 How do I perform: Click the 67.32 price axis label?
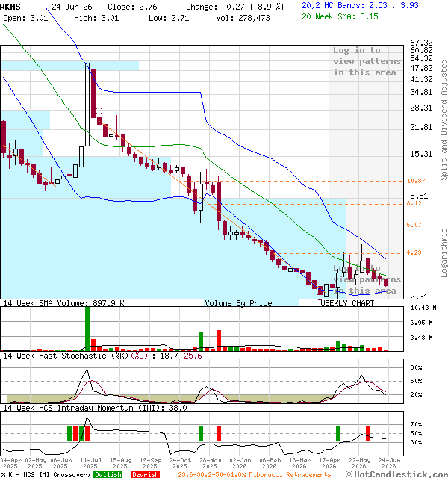[x=421, y=43]
